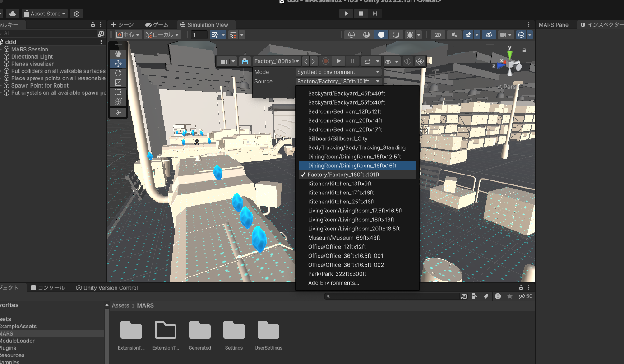Select the Hand view tool
Image resolution: width=624 pixels, height=364 pixels.
[x=118, y=54]
